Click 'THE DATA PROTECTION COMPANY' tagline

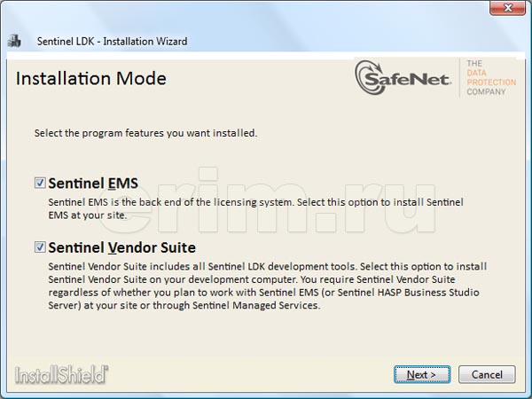491,78
